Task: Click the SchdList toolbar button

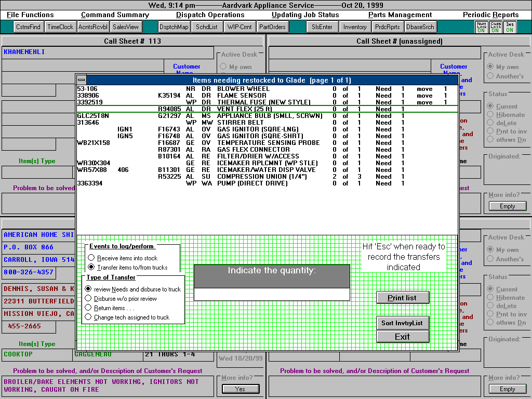Action: click(x=207, y=27)
